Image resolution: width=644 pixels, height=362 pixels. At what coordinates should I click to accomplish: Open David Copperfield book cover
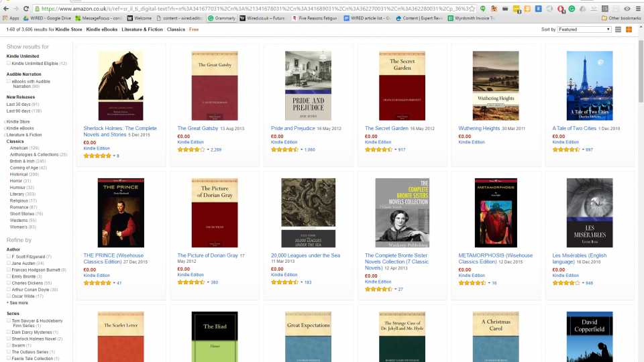(590, 337)
